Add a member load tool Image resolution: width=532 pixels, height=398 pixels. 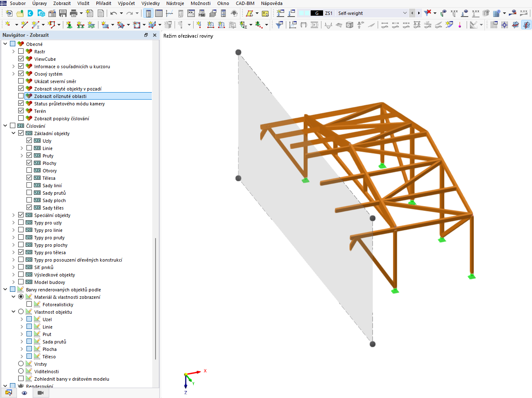(x=211, y=25)
